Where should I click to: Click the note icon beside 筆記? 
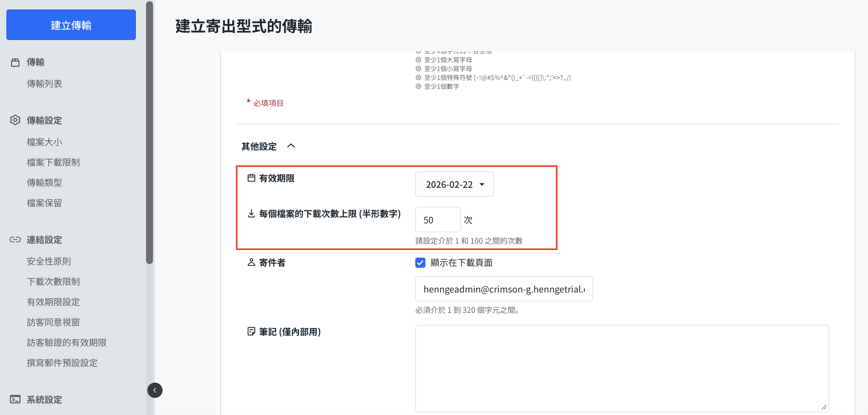click(251, 332)
